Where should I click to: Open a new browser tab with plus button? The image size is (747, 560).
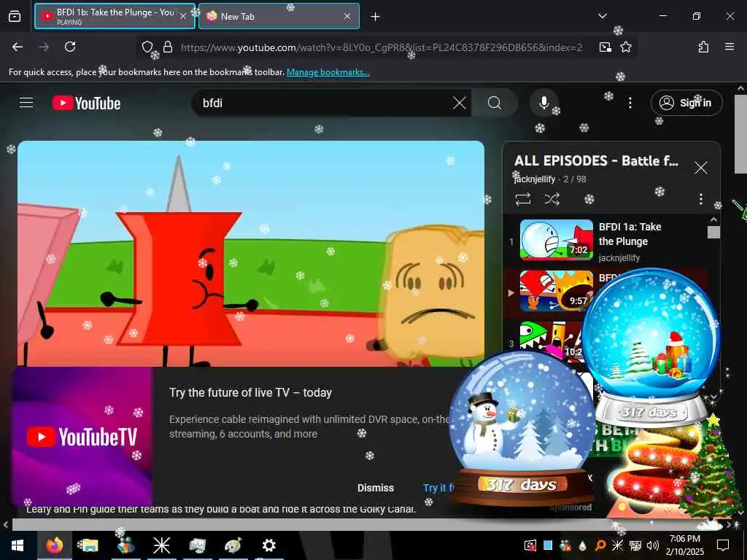point(376,17)
